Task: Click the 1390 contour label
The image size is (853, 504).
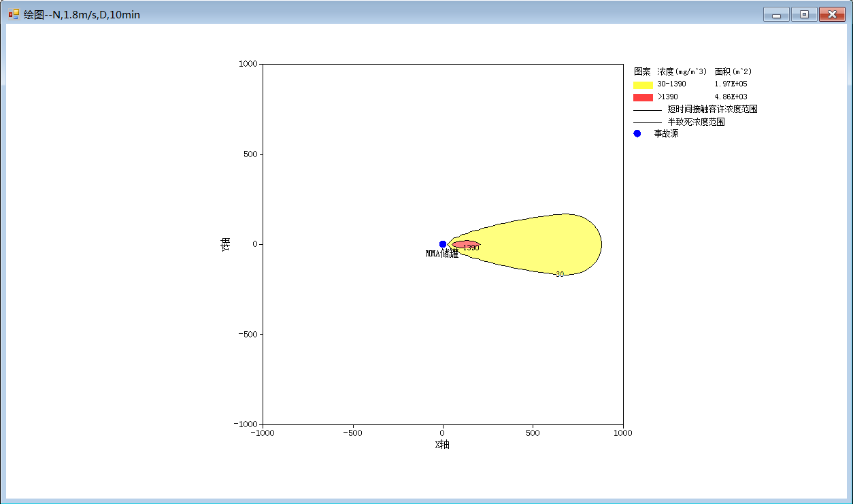Action: [x=471, y=248]
